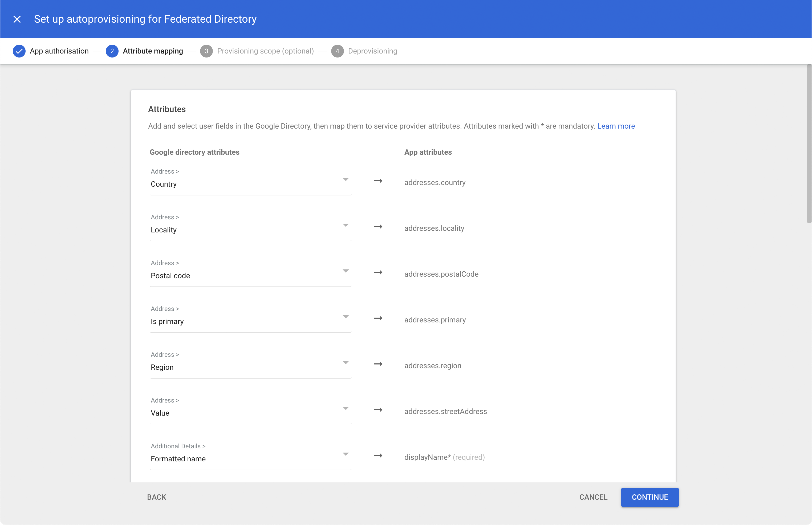This screenshot has height=525, width=812.
Task: Click the step 2 Attribute mapping circle
Action: (x=112, y=51)
